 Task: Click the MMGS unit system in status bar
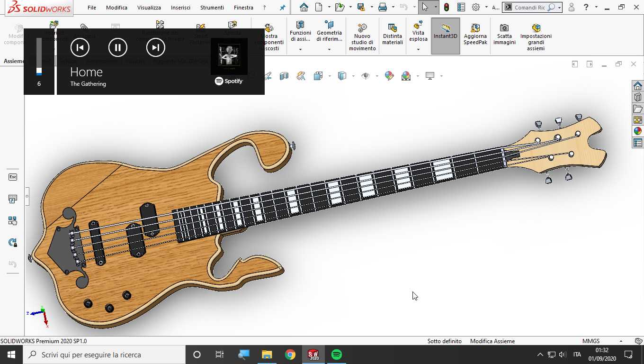point(591,341)
